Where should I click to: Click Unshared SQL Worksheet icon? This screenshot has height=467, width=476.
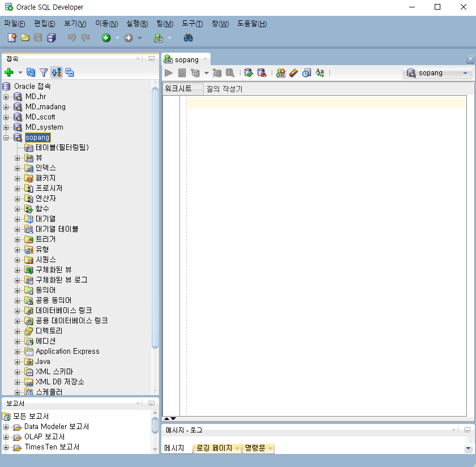click(281, 73)
